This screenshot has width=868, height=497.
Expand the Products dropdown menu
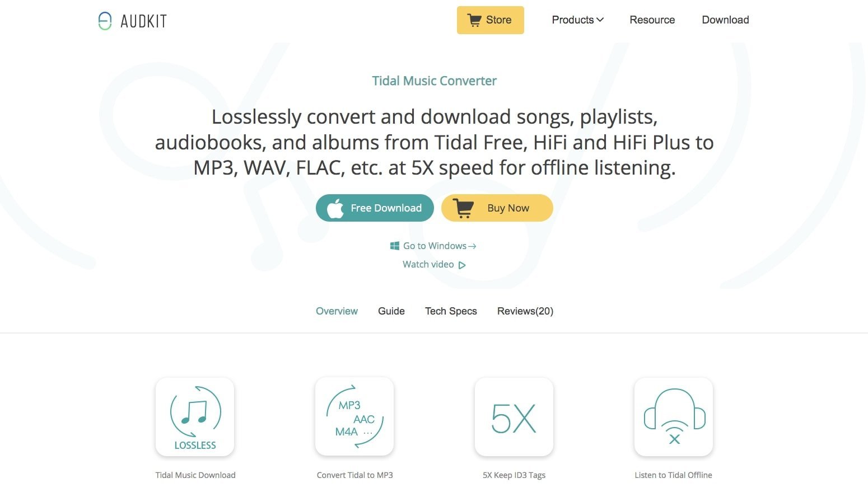point(577,20)
